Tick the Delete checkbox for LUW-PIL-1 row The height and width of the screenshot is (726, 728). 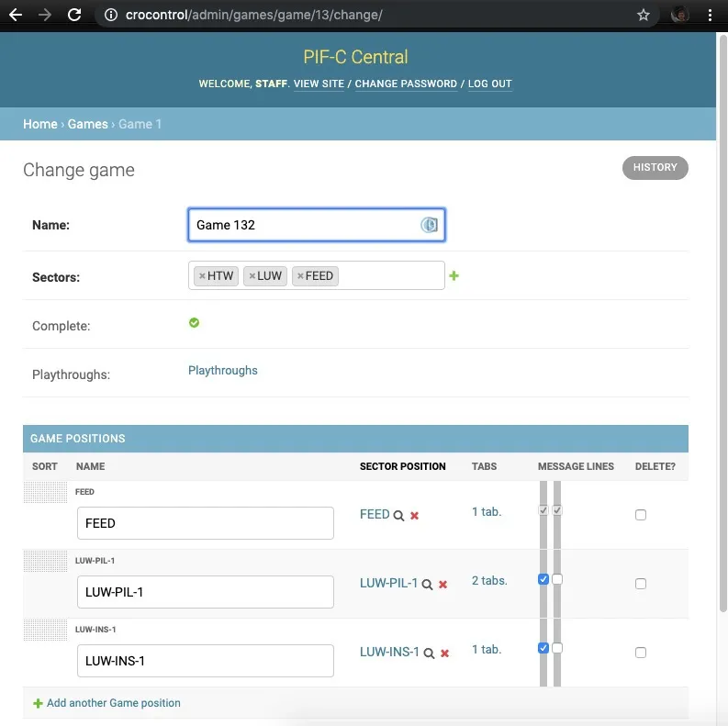coord(641,584)
